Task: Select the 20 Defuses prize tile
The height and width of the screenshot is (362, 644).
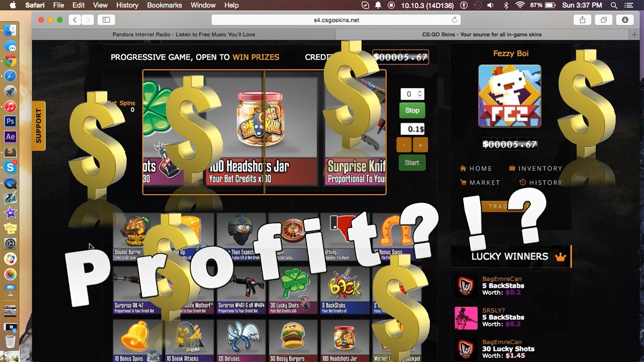Action: [x=242, y=341]
